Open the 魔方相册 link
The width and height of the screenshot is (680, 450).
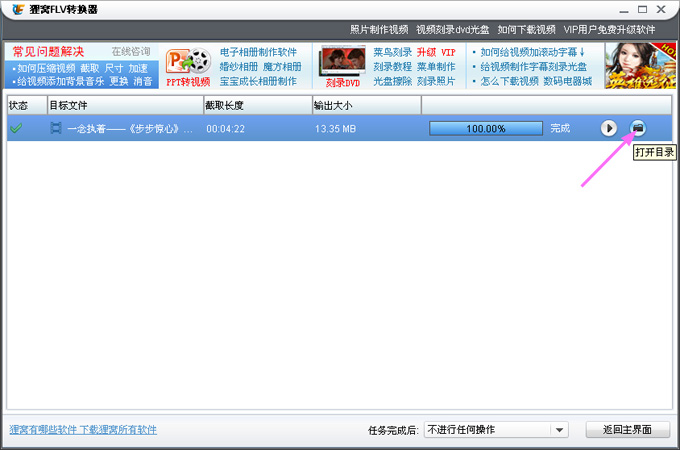point(282,67)
